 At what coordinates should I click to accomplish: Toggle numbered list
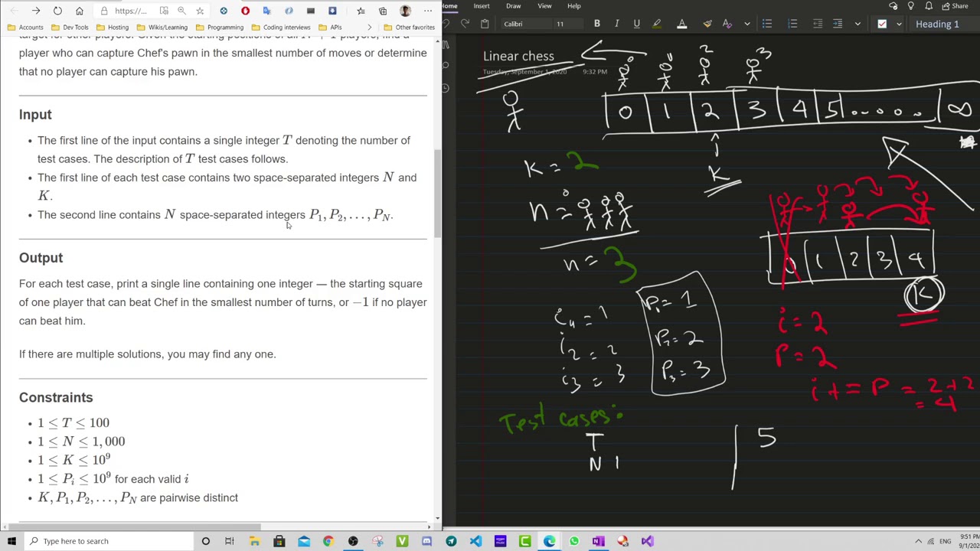pos(792,24)
